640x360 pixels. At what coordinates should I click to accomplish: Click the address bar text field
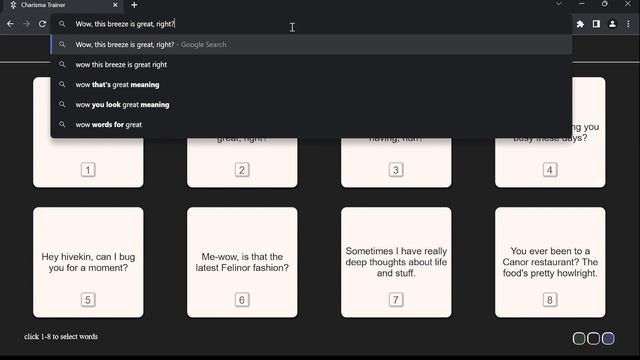pyautogui.click(x=310, y=24)
